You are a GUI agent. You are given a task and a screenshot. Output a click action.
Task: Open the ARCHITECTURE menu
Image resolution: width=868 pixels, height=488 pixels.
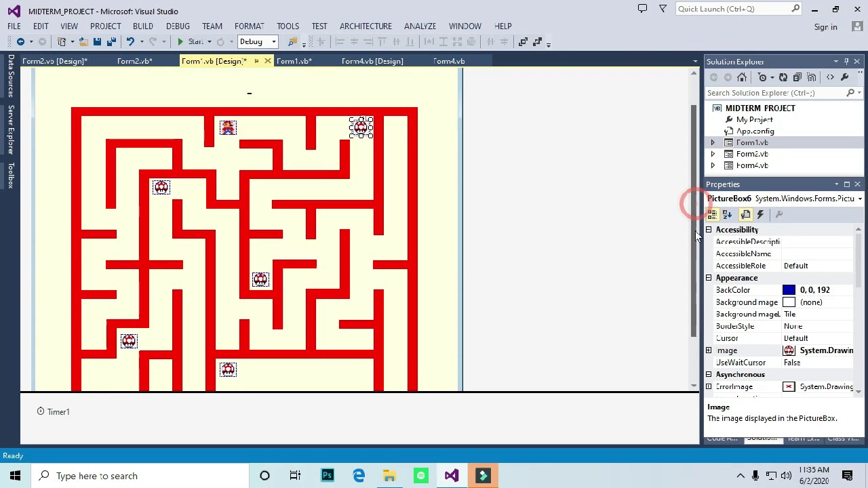tap(366, 26)
